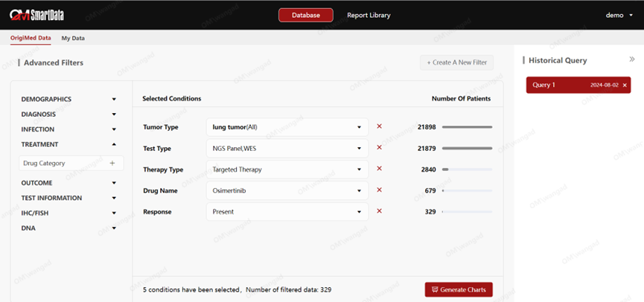644x302 pixels.
Task: Load Query 1 from history
Action: [578, 85]
